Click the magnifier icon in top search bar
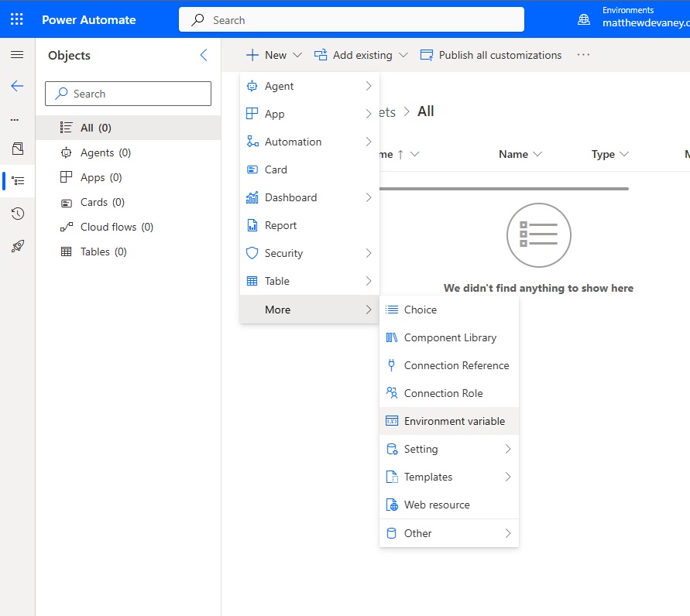The image size is (690, 616). (x=197, y=20)
